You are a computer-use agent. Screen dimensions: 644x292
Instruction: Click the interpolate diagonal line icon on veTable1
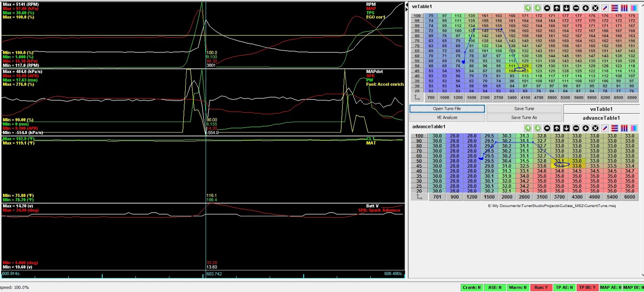pos(605,8)
